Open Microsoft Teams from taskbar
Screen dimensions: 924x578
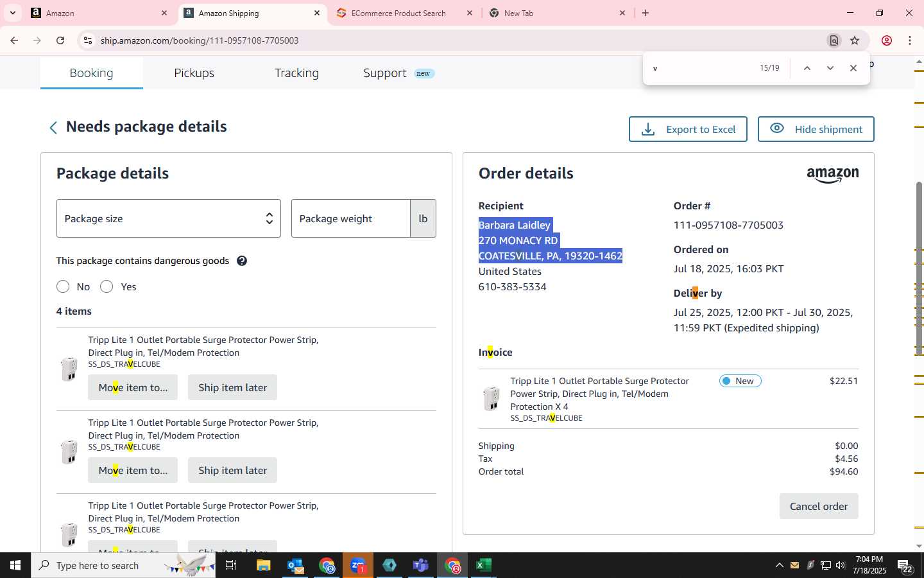coord(421,565)
